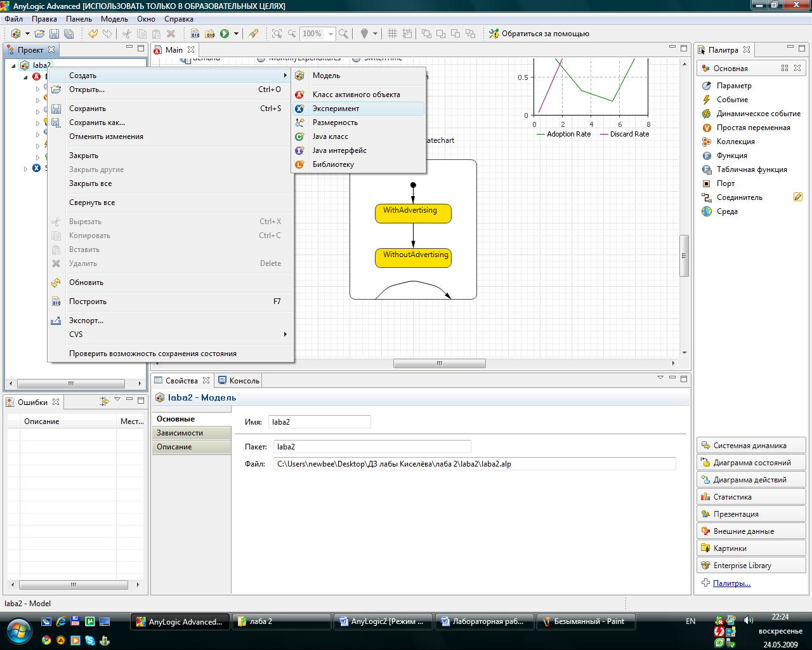Open the Enterprise Library palette

pyautogui.click(x=751, y=566)
